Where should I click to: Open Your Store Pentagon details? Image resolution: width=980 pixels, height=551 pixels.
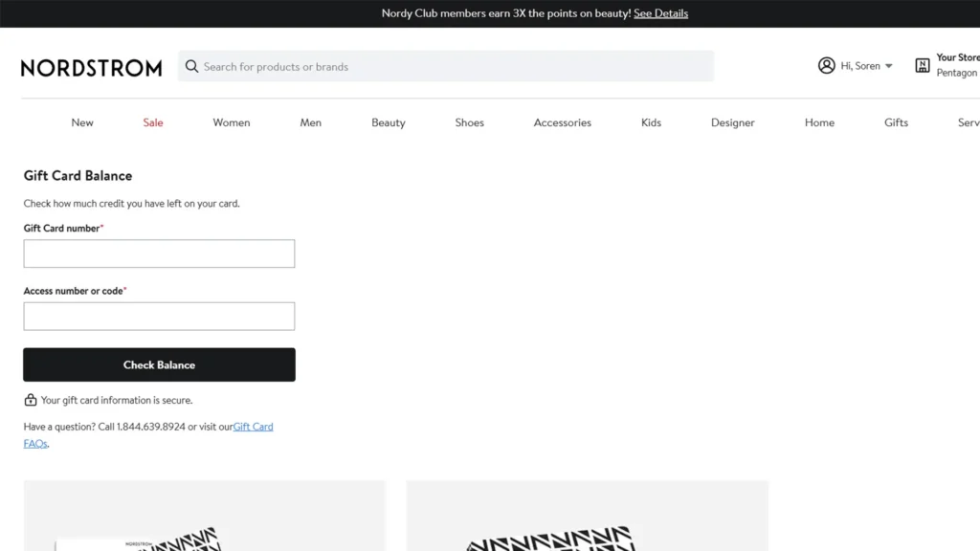(955, 65)
